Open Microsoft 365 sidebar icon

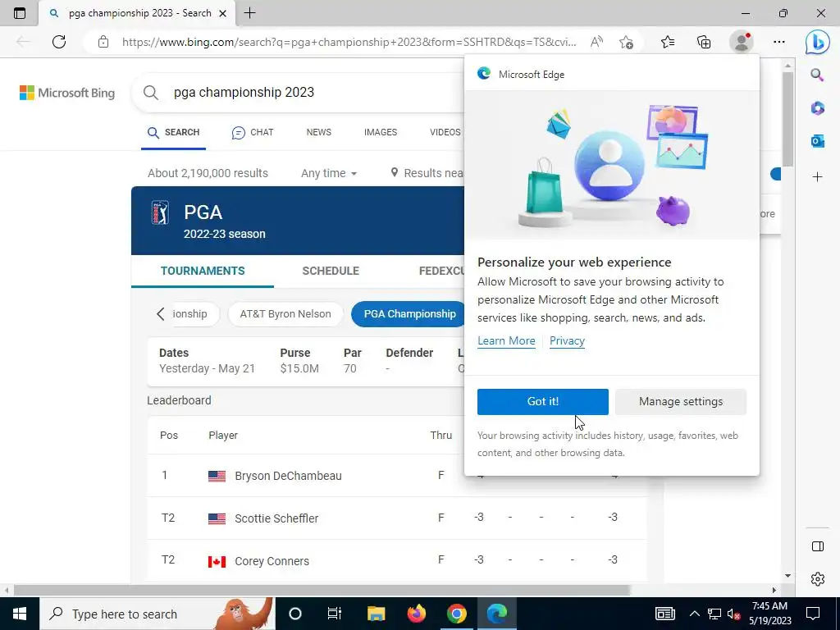817,107
